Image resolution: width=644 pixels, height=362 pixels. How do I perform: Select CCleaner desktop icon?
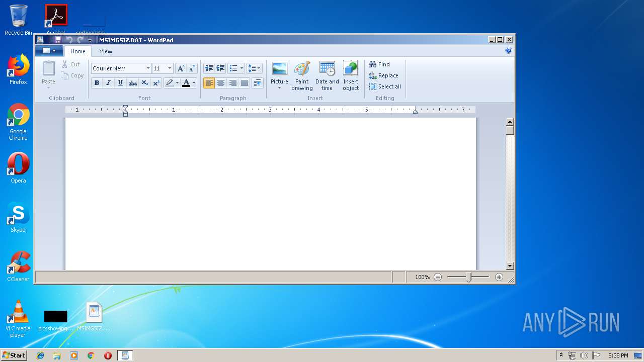(18, 266)
